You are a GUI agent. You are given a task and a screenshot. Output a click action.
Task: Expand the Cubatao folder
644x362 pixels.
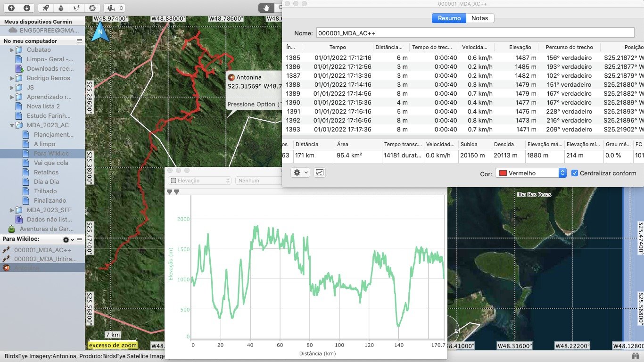tap(12, 50)
